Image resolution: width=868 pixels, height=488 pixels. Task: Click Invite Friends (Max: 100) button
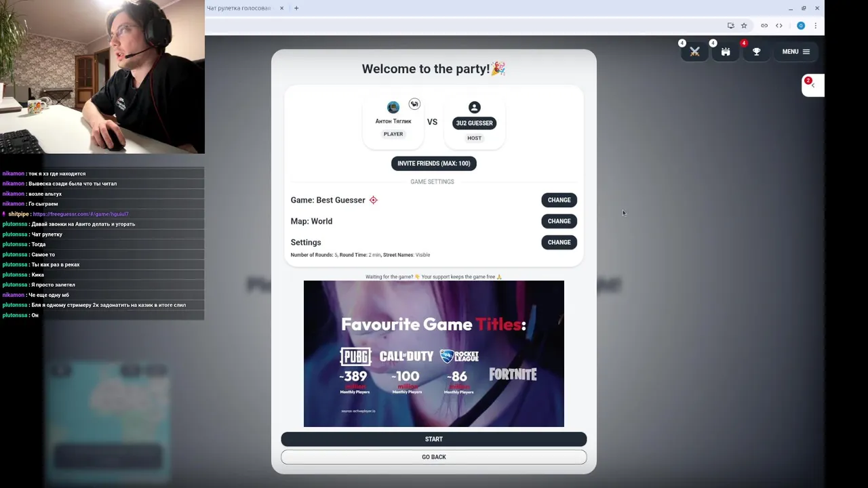point(433,163)
